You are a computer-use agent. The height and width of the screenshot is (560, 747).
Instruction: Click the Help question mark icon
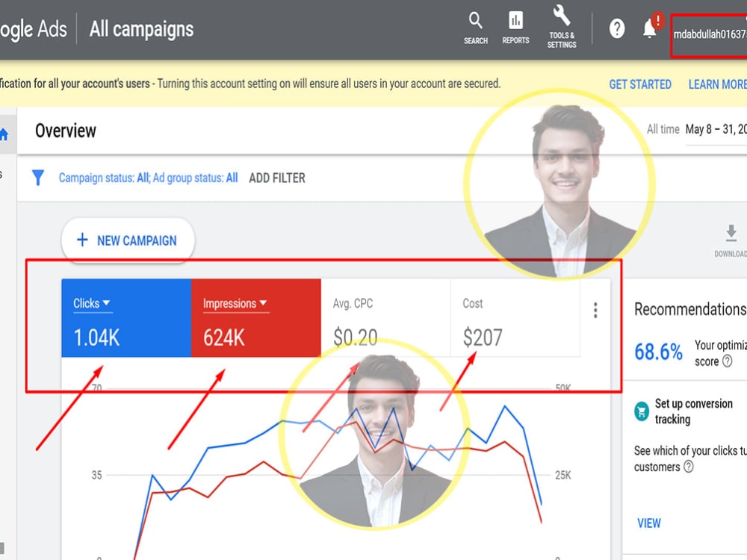(616, 29)
